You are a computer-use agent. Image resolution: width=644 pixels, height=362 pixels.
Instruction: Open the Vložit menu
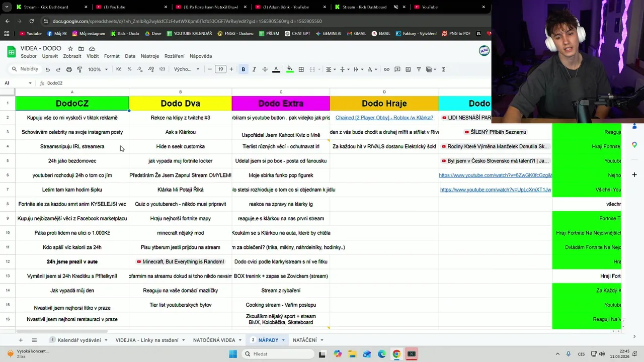point(93,56)
